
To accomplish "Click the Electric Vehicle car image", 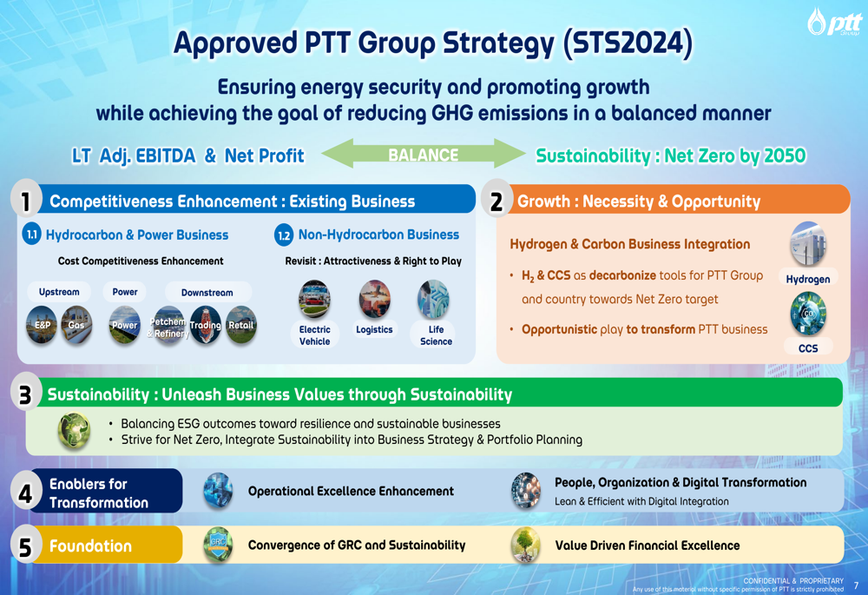I will [x=314, y=300].
